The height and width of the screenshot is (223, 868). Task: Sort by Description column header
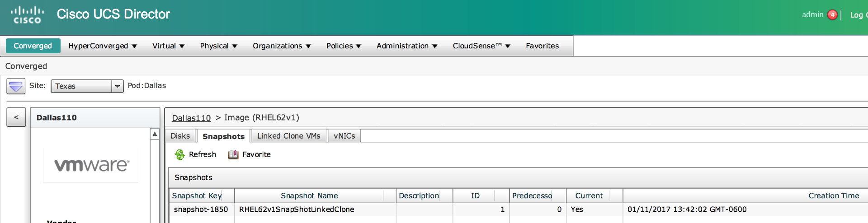(425, 196)
